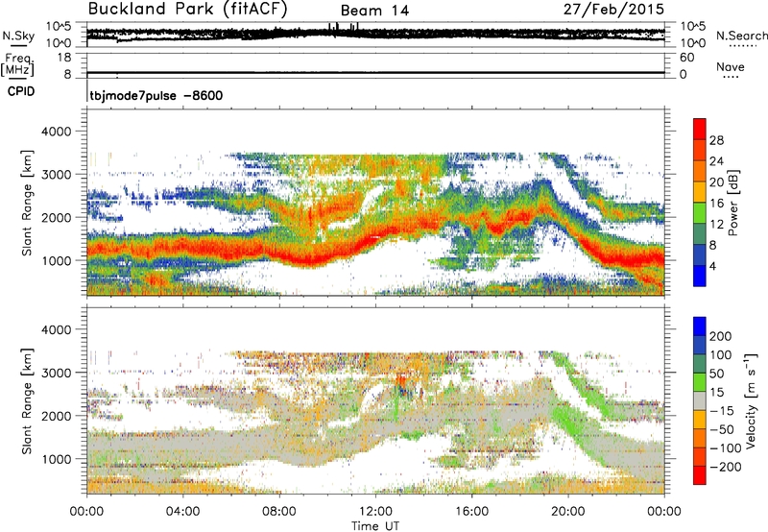Select the "20:00" time tick label
768x532 pixels.
pyautogui.click(x=567, y=511)
